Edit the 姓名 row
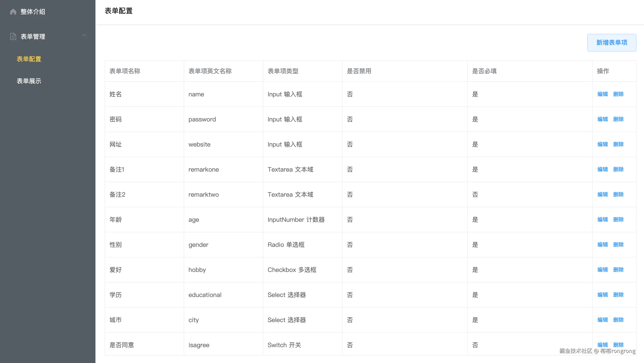The height and width of the screenshot is (363, 644). pos(602,94)
